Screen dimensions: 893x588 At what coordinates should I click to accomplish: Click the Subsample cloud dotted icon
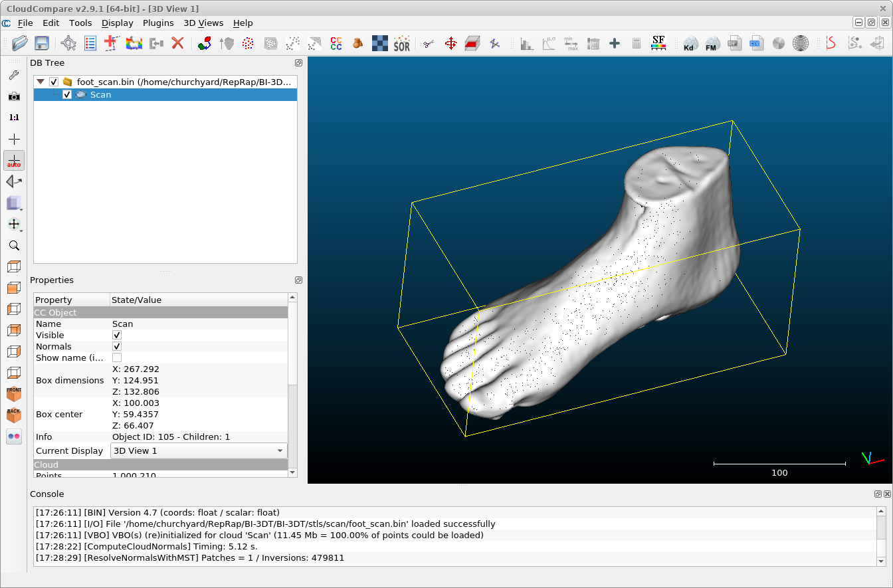click(248, 44)
